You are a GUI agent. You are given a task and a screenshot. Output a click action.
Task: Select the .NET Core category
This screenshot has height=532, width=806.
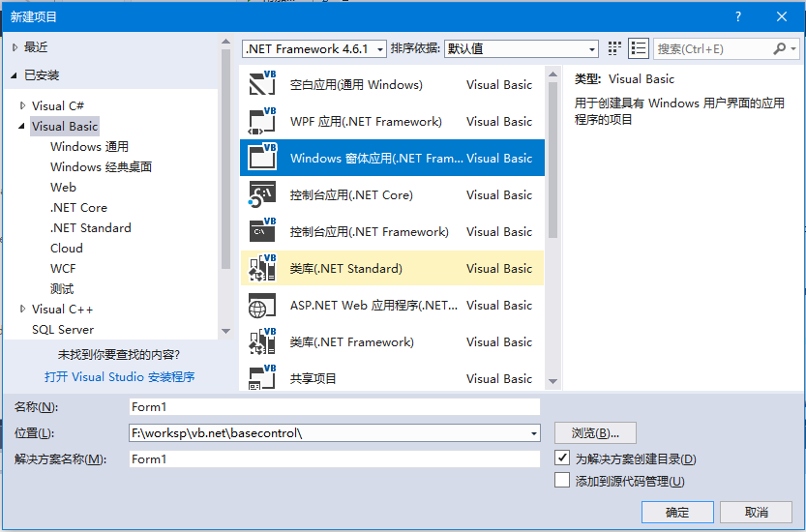pyautogui.click(x=78, y=208)
